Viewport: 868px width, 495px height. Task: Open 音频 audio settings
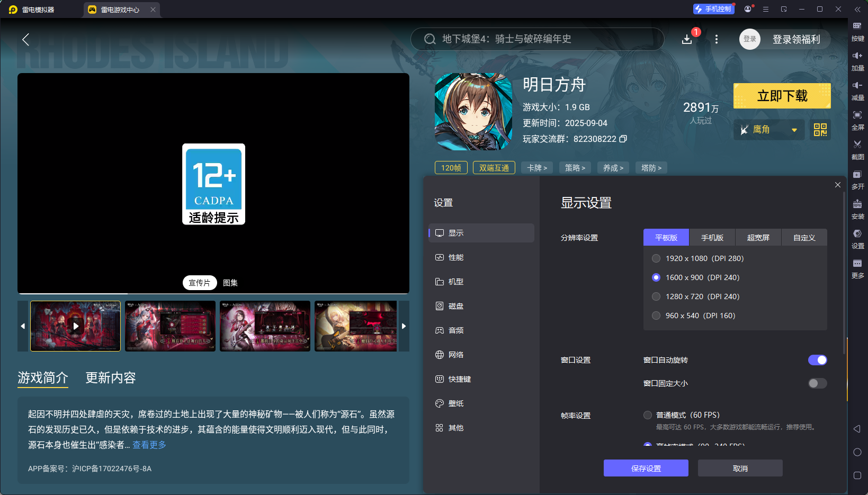tap(481, 330)
